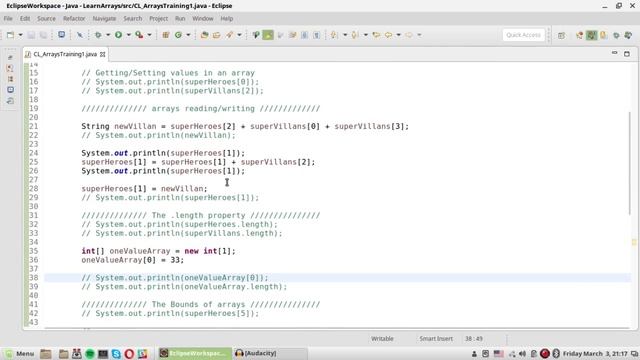This screenshot has height=360, width=640.
Task: Switch to the Audacity taskbar window
Action: (x=271, y=353)
